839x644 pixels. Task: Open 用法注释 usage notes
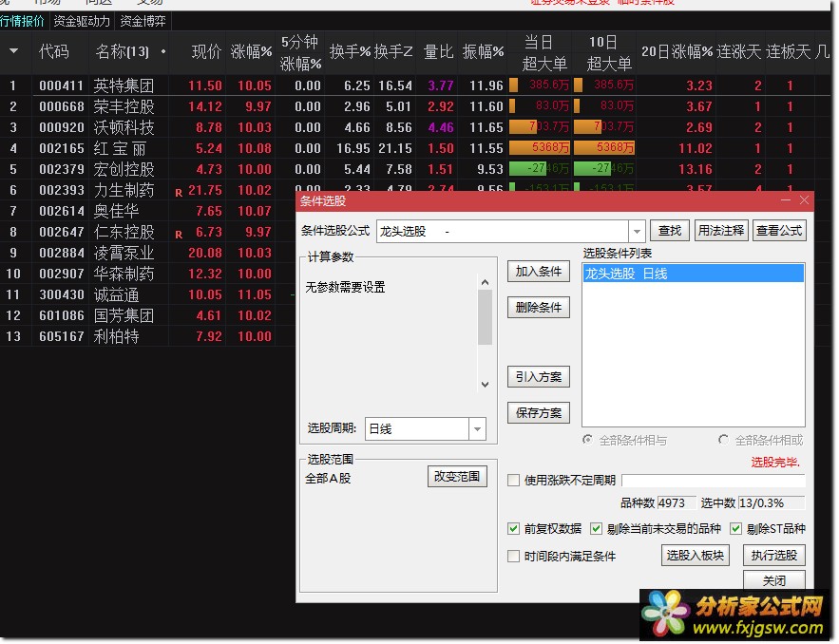click(x=721, y=231)
